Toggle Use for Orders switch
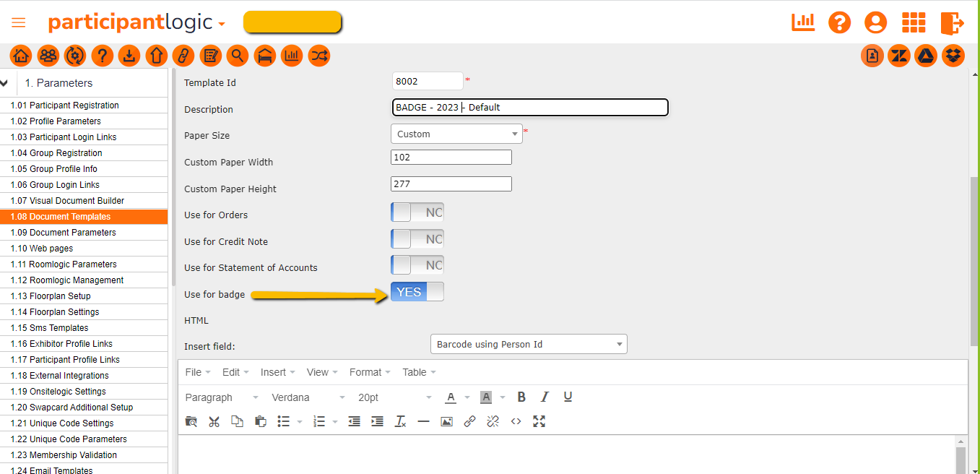Screen dimensions: 980x474 (417, 212)
